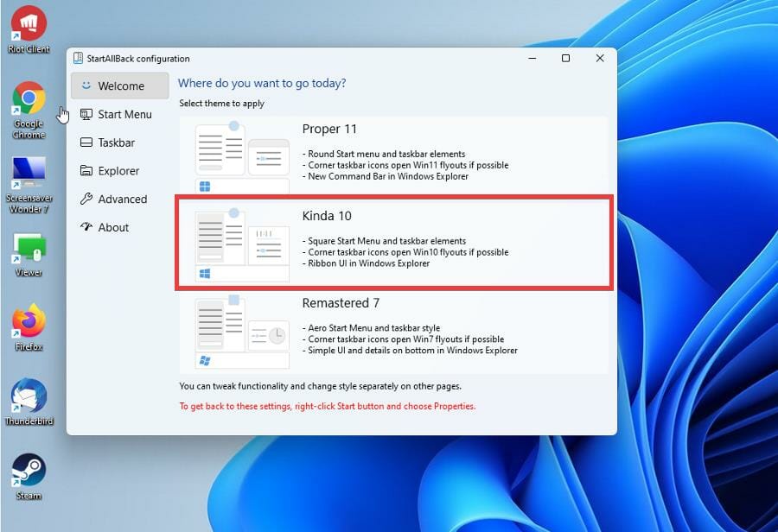778x532 pixels.
Task: Launch Google Chrome from the desktop
Action: (x=29, y=110)
